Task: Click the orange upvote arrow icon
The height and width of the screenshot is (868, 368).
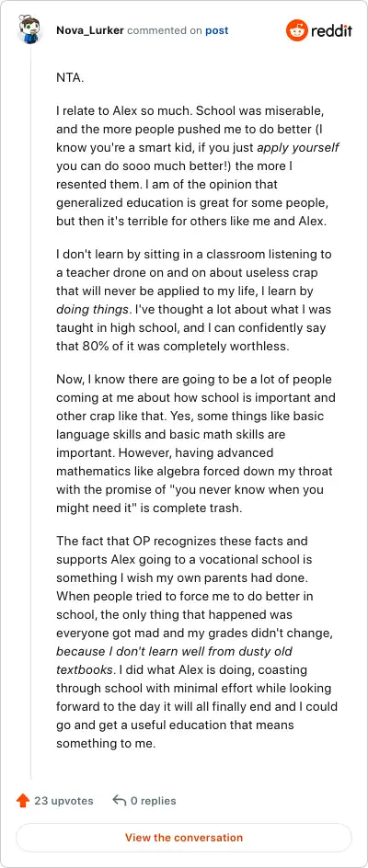Action: [x=23, y=801]
